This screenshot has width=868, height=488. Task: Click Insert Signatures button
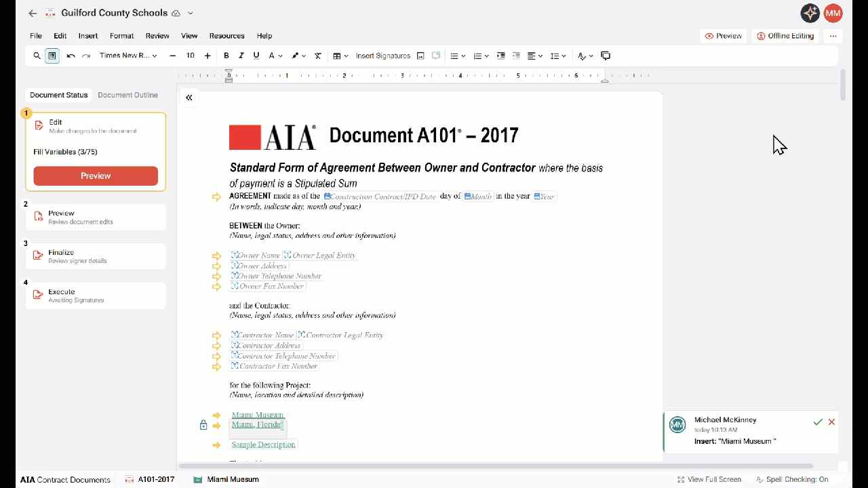pos(383,56)
